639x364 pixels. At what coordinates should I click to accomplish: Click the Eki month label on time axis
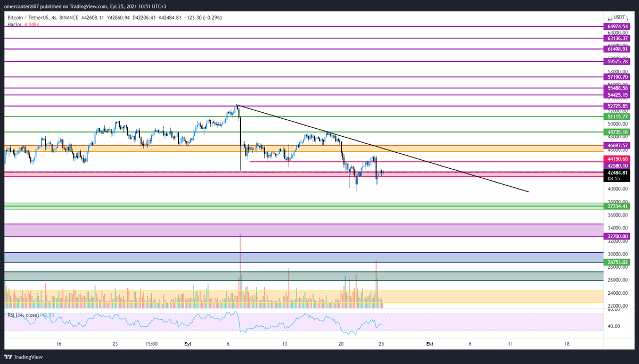pyautogui.click(x=430, y=344)
